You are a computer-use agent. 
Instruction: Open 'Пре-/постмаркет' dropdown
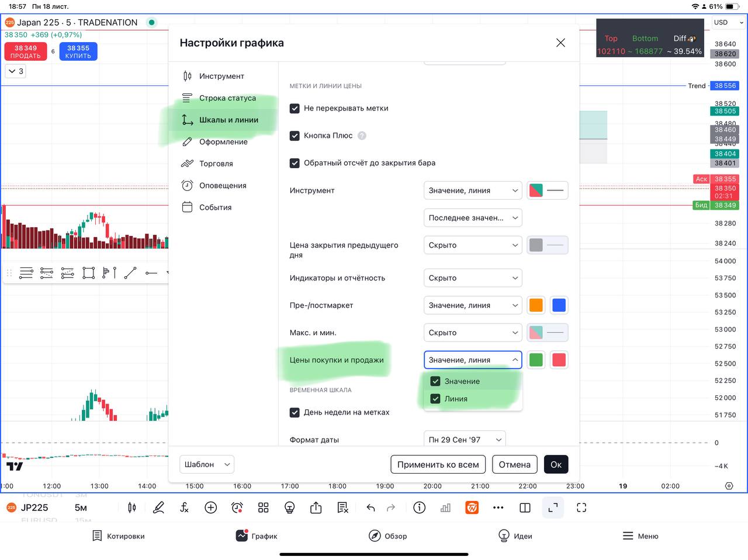point(473,305)
